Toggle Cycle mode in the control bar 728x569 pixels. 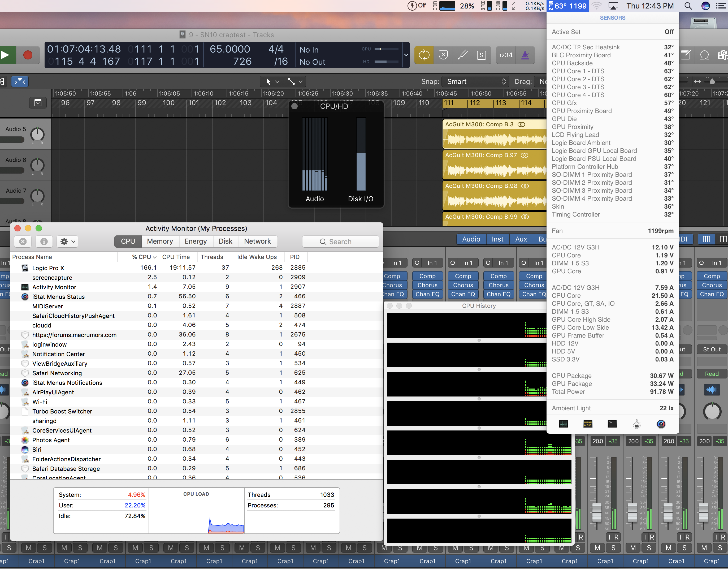[424, 55]
